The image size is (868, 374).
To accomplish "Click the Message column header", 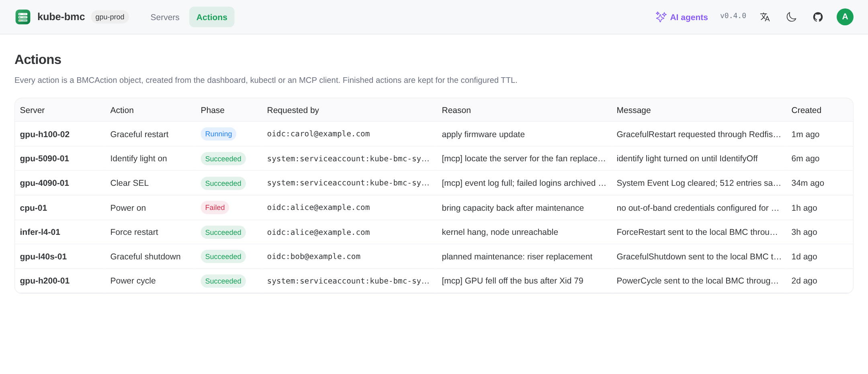I will pos(633,110).
